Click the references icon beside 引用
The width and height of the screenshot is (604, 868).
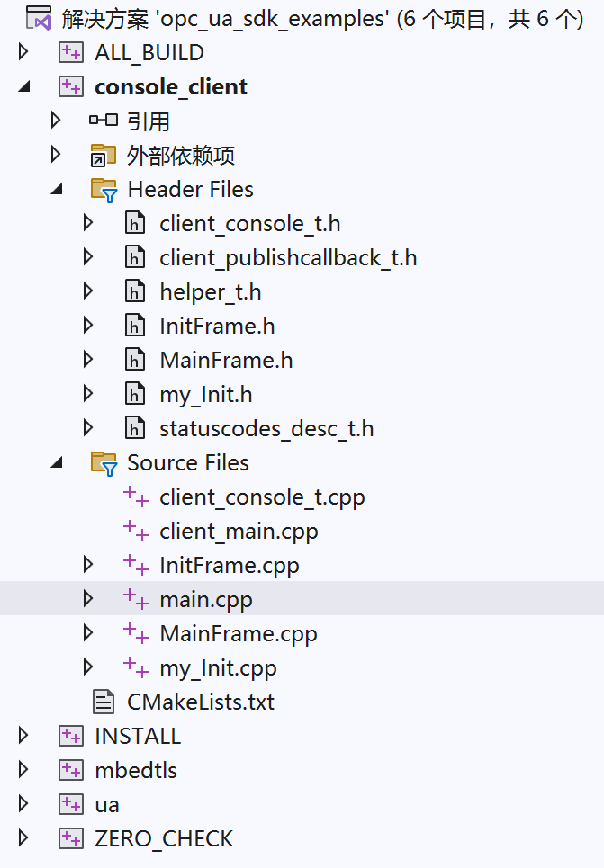coord(104,121)
